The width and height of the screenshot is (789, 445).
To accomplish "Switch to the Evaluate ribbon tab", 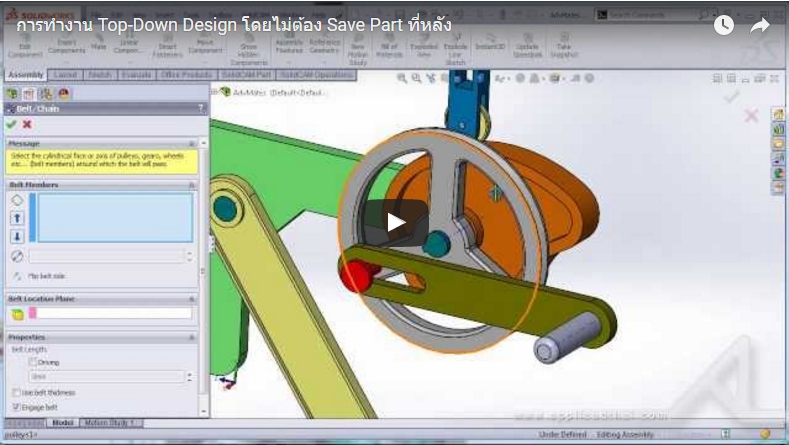I will click(x=136, y=75).
